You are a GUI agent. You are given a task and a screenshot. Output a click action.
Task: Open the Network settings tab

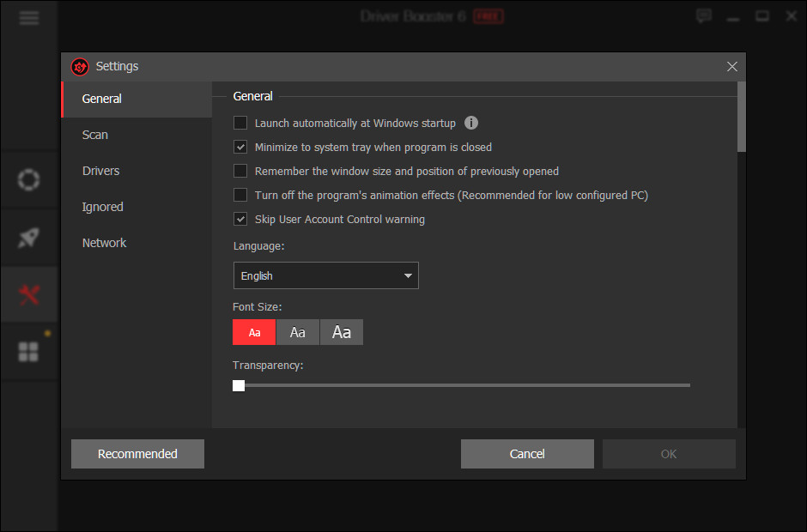pyautogui.click(x=137, y=243)
